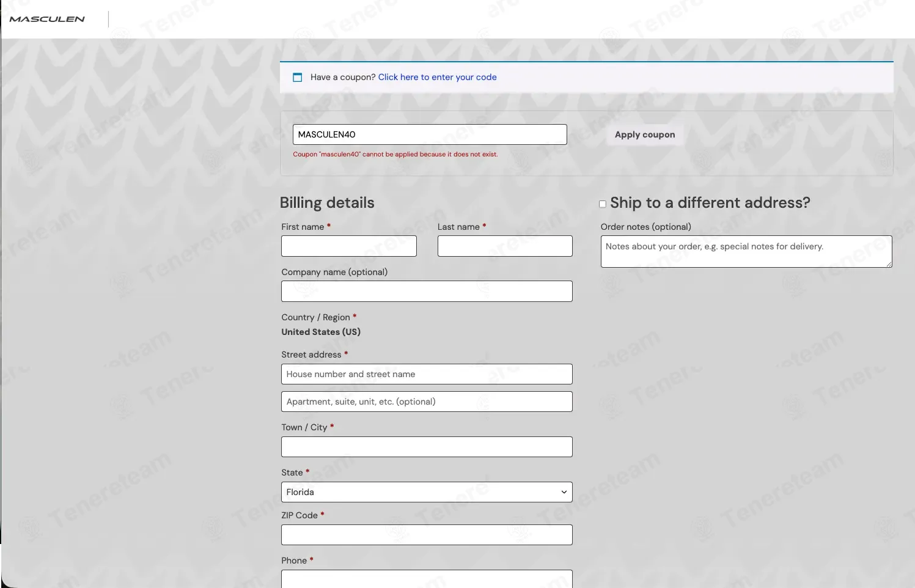Image resolution: width=915 pixels, height=588 pixels.
Task: Open the State dropdown showing Florida
Action: tap(427, 492)
